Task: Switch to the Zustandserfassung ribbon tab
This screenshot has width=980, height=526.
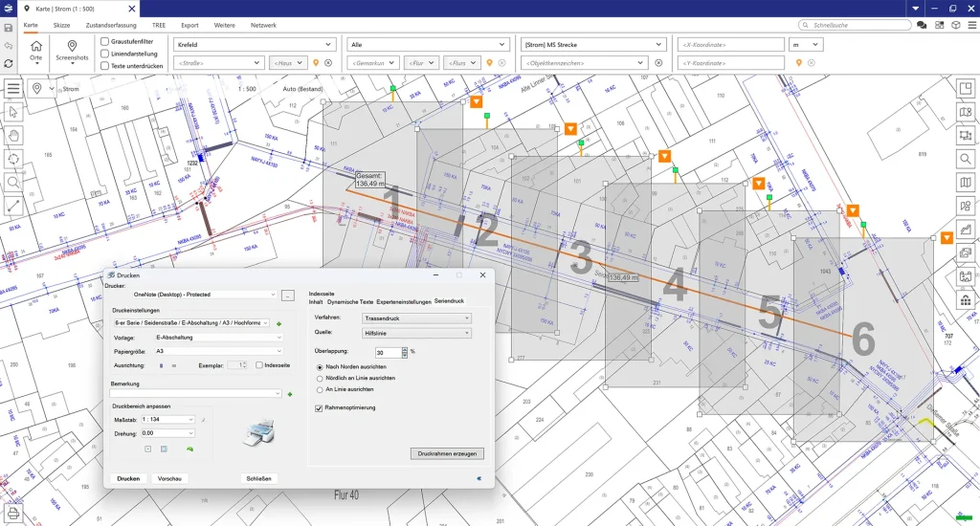Action: [x=111, y=24]
